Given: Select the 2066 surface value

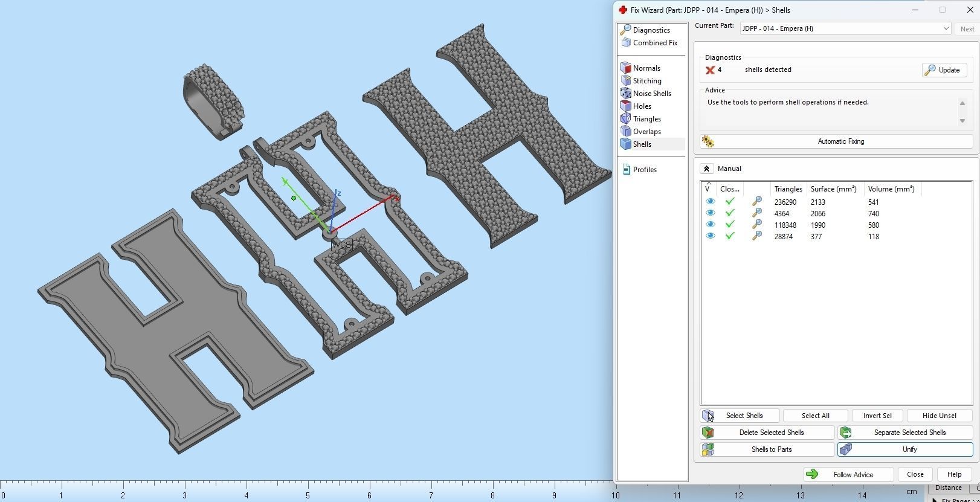Looking at the screenshot, I should pos(818,214).
